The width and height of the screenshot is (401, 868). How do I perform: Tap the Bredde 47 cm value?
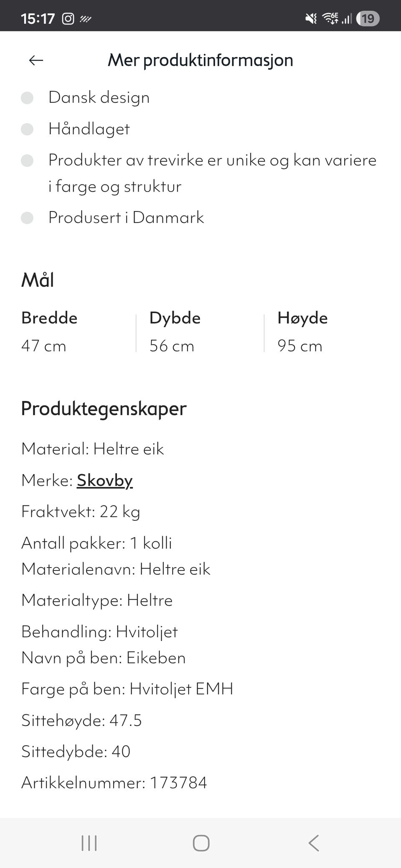(43, 346)
